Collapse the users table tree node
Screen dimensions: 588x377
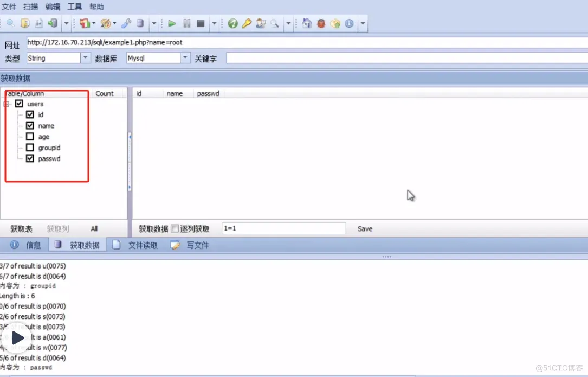click(x=7, y=104)
